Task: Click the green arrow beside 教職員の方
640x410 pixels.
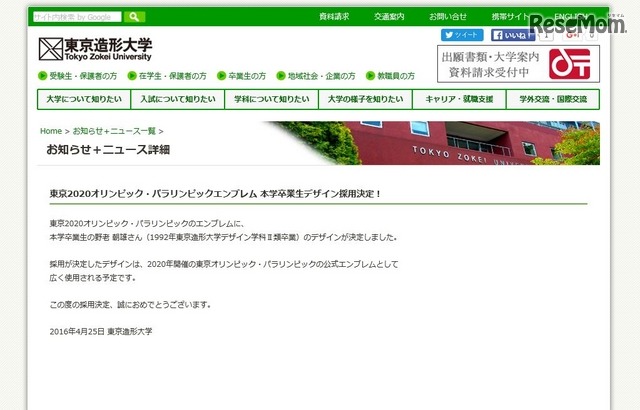Action: [370, 76]
